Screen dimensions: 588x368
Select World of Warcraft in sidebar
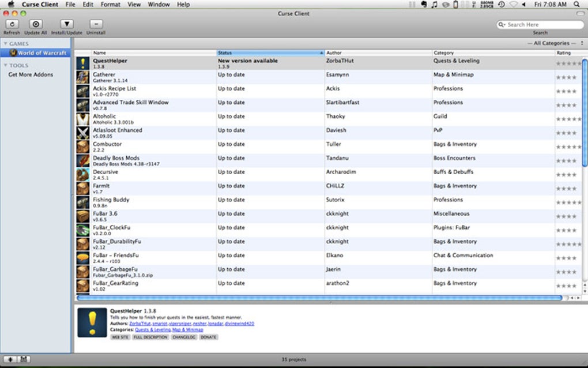36,53
